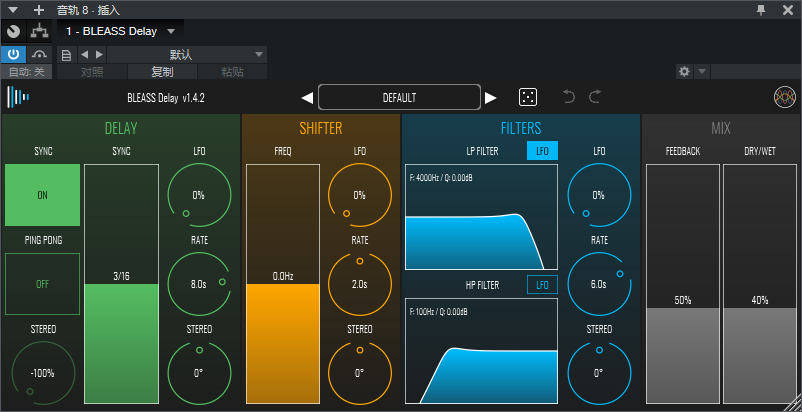Viewport: 802px width, 412px height.
Task: Open the plugin knob view icon
Action: tap(14, 32)
